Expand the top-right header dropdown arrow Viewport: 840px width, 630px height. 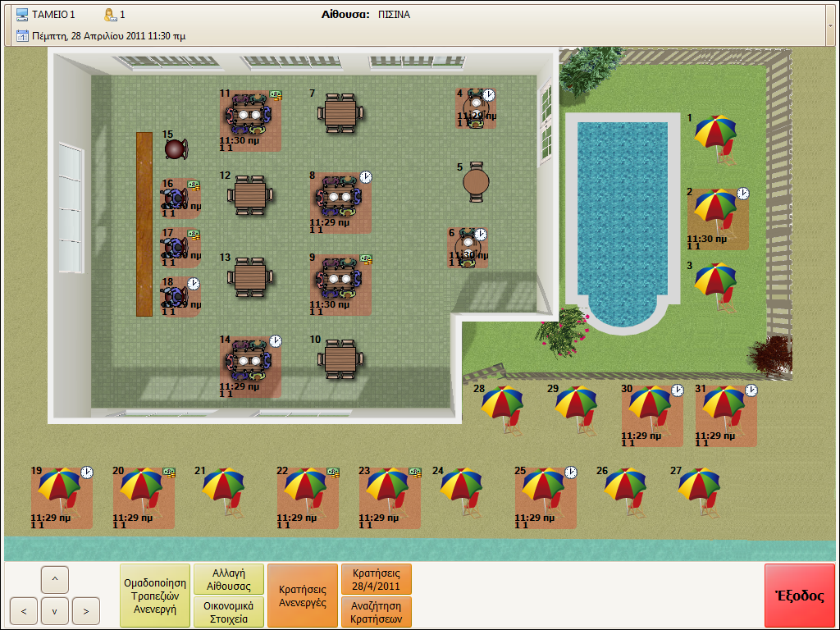[x=830, y=25]
